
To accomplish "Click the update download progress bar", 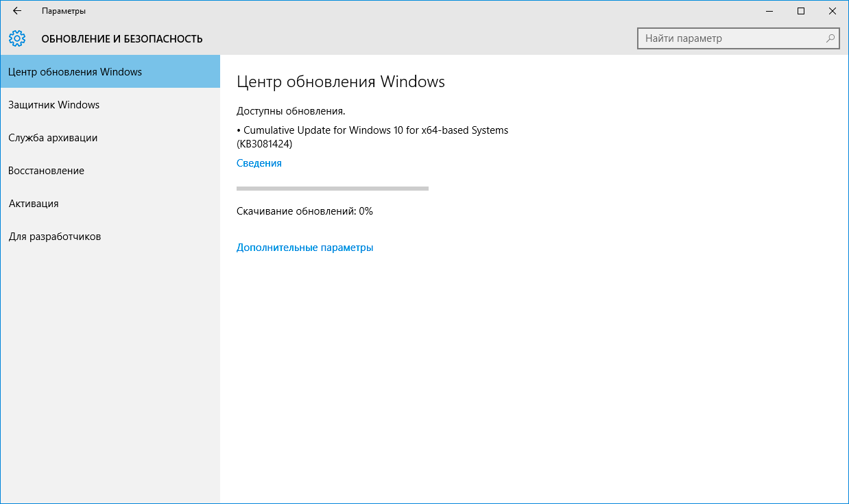I will click(333, 188).
